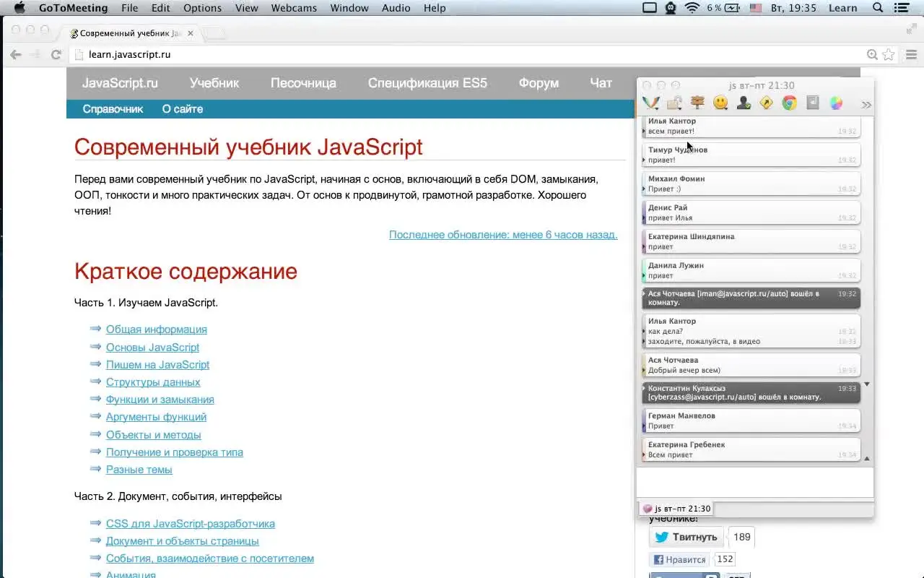The width and height of the screenshot is (924, 578).
Task: Click the browser forward arrow
Action: click(x=35, y=54)
